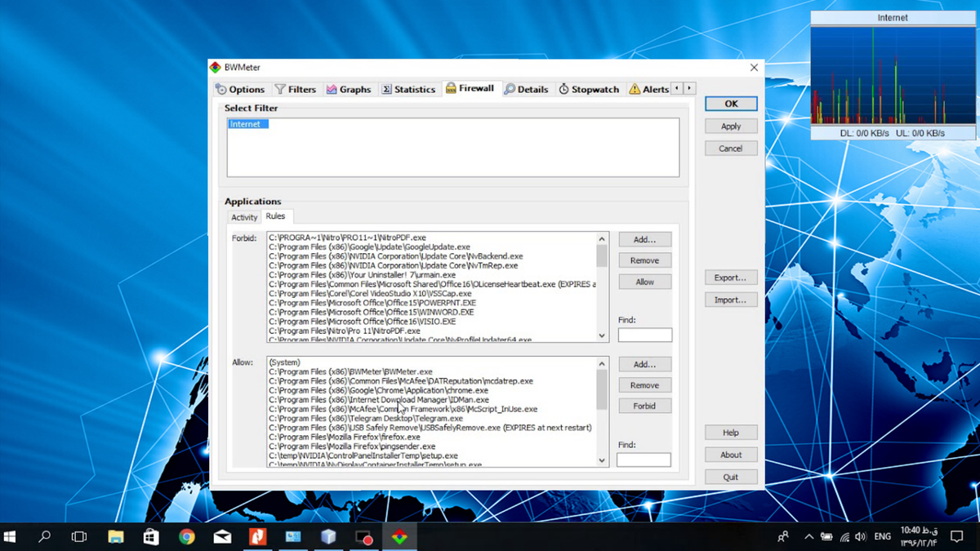The width and height of the screenshot is (980, 551).
Task: Select IDMan.exe in the Allow list
Action: click(x=379, y=400)
